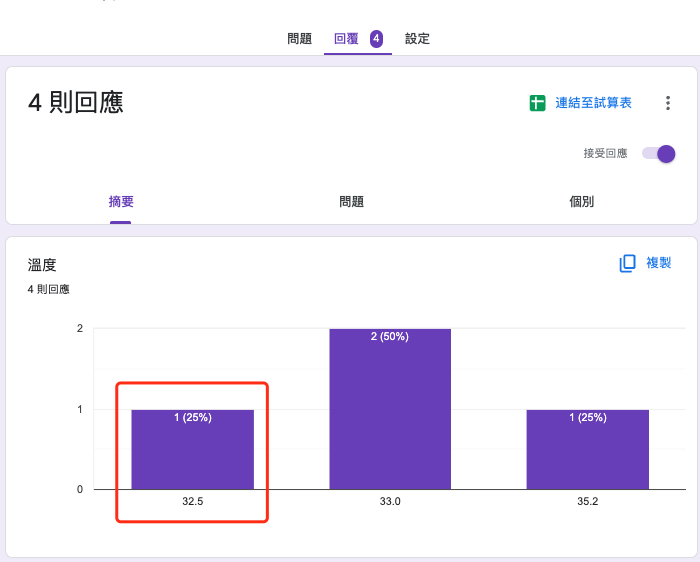Click the 複製 button text
The height and width of the screenshot is (562, 700).
point(658,263)
